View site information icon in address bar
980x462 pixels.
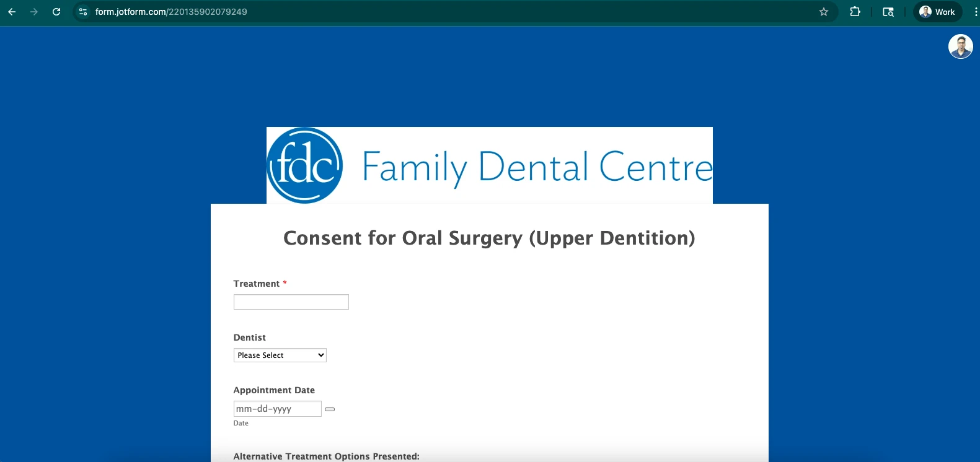83,12
